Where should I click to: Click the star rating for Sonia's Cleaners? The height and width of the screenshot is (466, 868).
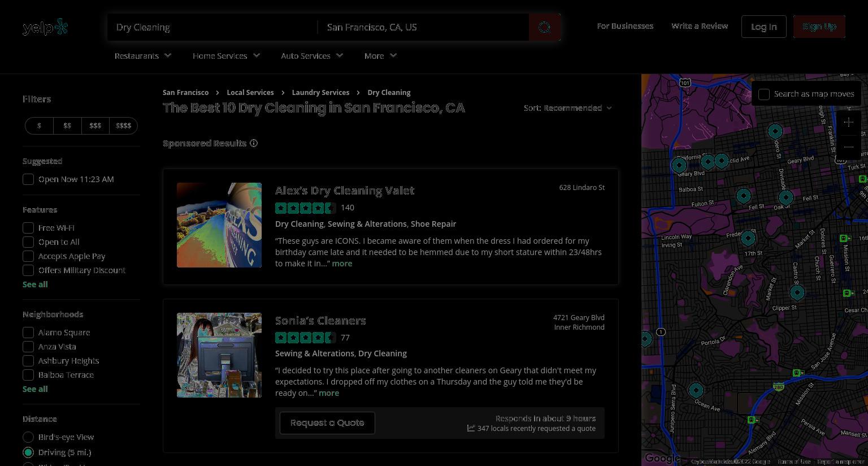tap(305, 338)
